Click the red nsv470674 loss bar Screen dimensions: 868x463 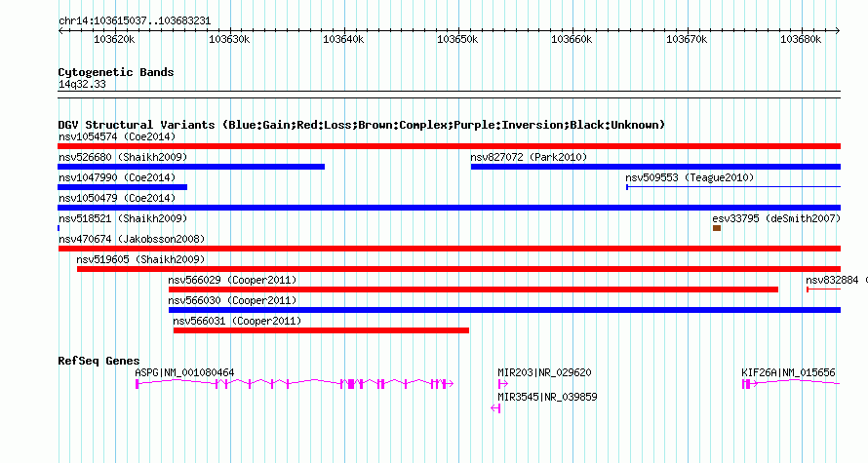pyautogui.click(x=449, y=249)
